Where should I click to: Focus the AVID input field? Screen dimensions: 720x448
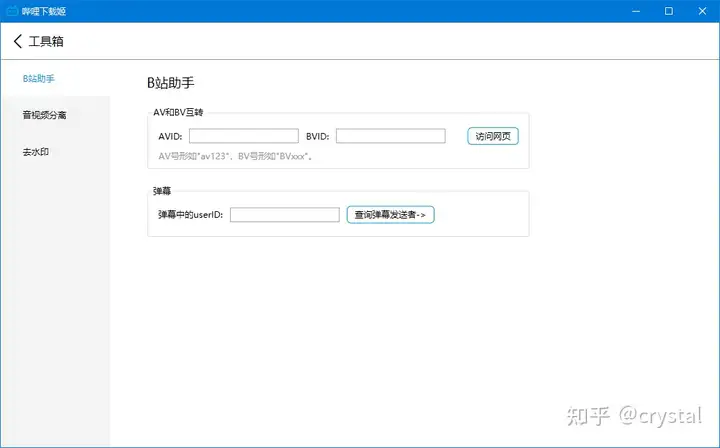[244, 136]
